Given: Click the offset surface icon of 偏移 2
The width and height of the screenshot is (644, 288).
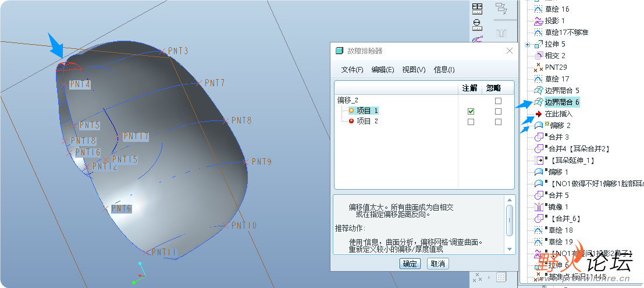Looking at the screenshot, I should point(539,125).
